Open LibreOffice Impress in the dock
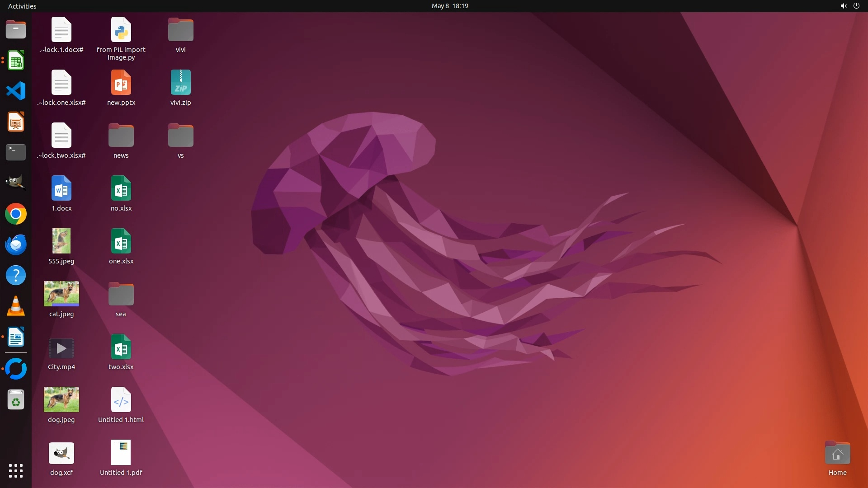 [16, 122]
